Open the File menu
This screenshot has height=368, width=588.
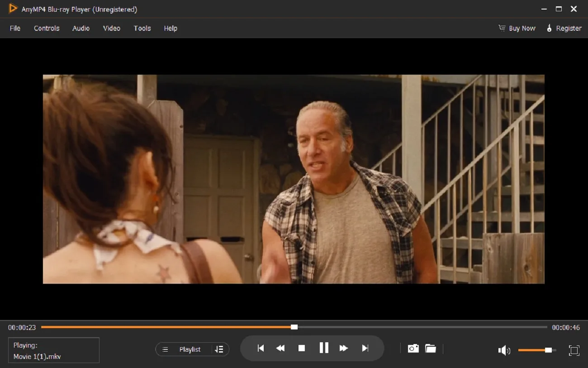[x=15, y=28]
